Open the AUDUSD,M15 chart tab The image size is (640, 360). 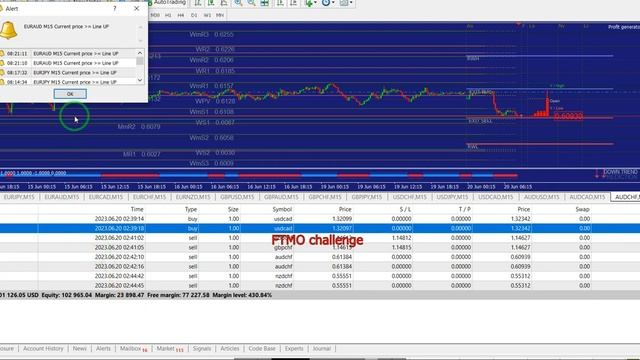(542, 197)
